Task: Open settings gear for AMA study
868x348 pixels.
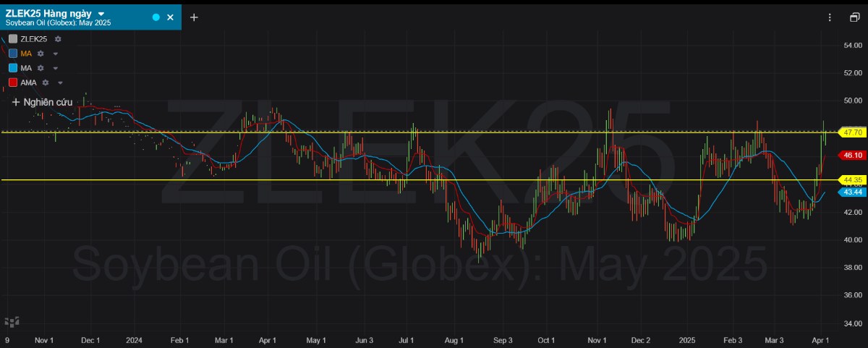Action: tap(46, 82)
